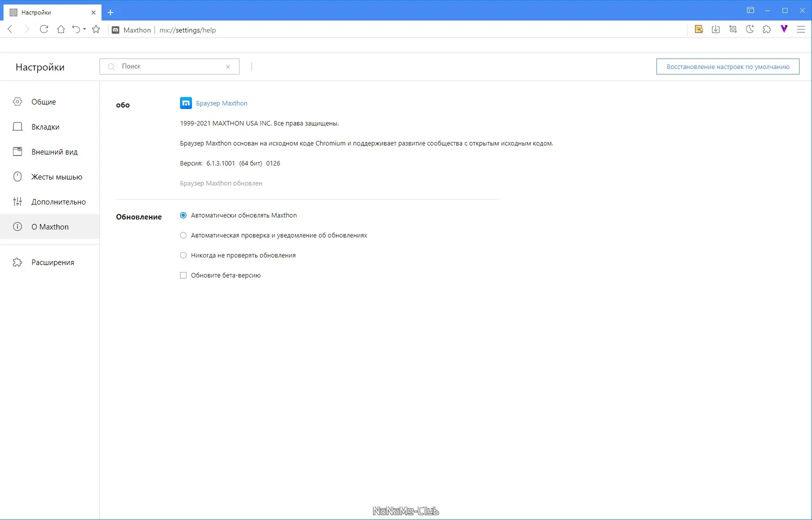
Task: Open the Maxnote notes icon in toolbar
Action: [x=699, y=29]
